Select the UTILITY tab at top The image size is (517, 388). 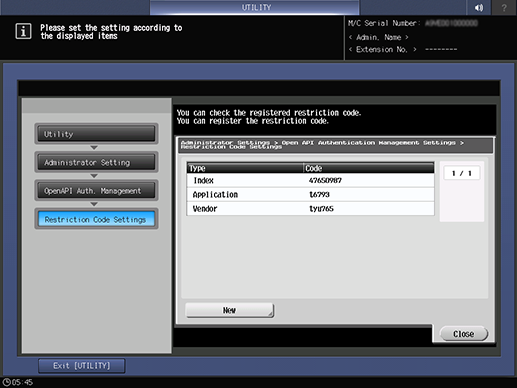click(255, 7)
